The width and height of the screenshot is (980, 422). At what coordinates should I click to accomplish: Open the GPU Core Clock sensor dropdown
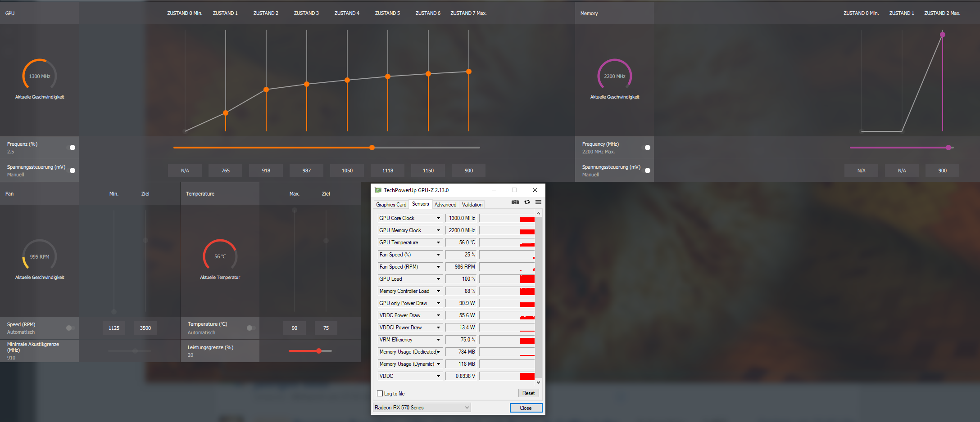click(x=438, y=218)
